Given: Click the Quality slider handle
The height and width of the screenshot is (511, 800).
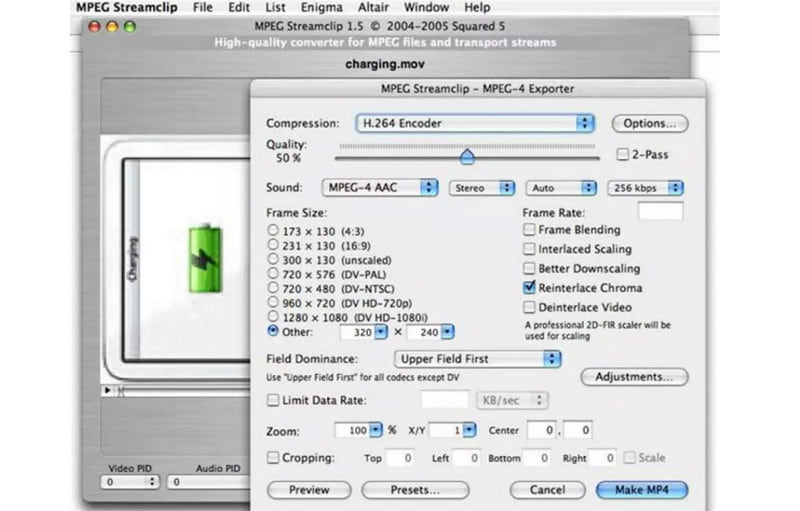Looking at the screenshot, I should point(467,157).
